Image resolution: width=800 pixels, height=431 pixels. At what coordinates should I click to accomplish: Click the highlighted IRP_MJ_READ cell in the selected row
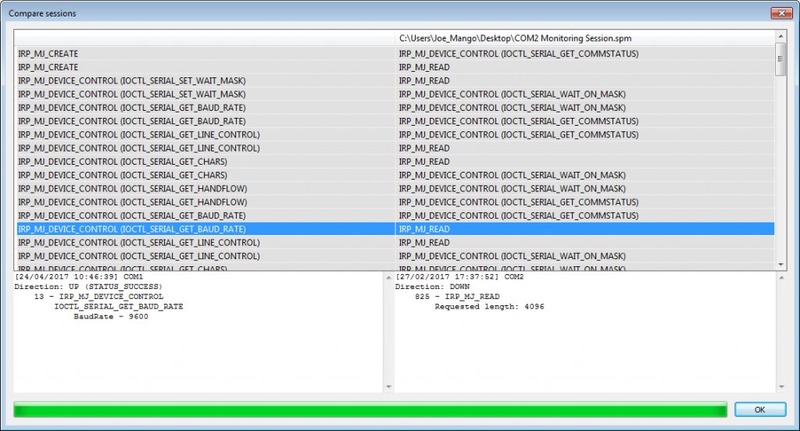coord(585,229)
